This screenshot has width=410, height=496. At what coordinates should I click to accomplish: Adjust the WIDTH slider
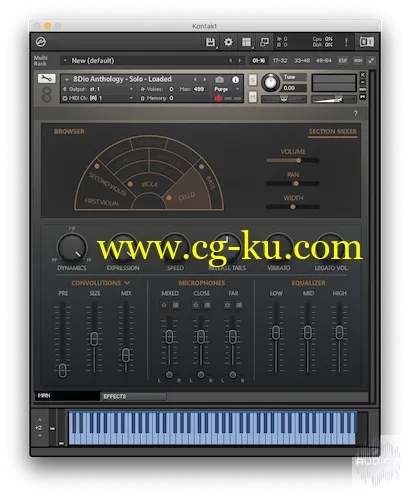click(292, 207)
